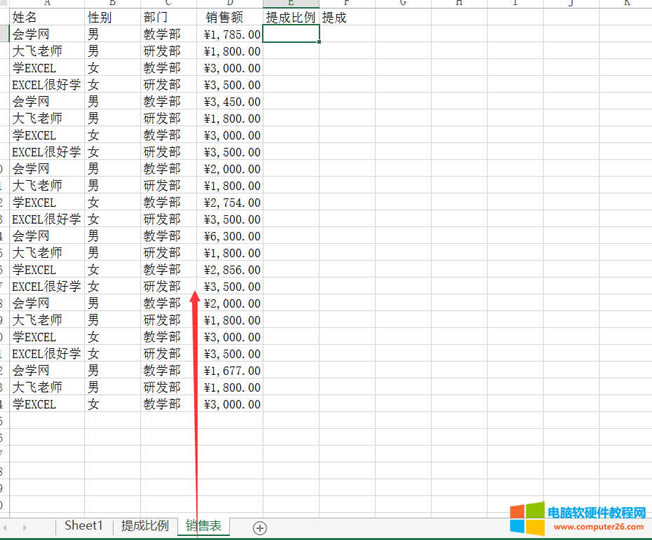
Task: Switch to the Sheet1 tab
Action: pyautogui.click(x=84, y=526)
